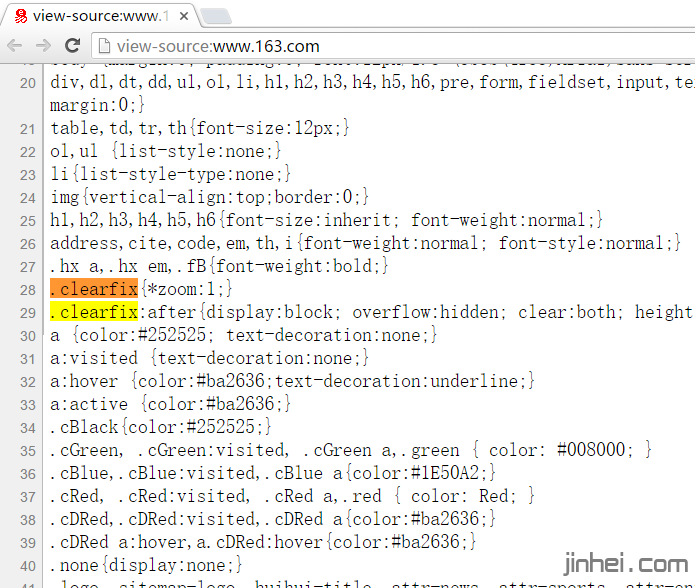Click the 'a:active {color:#ba2636;}' line

pos(170,405)
